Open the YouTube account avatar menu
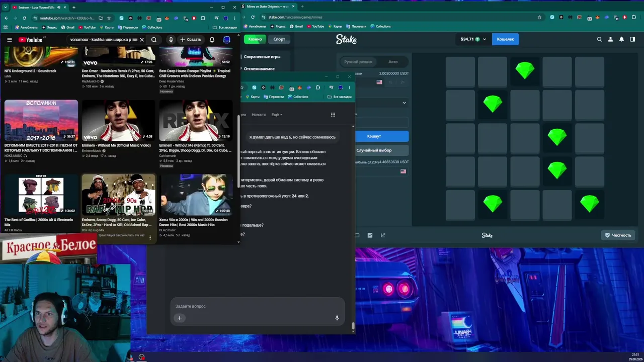This screenshot has width=644, height=362. [x=226, y=40]
